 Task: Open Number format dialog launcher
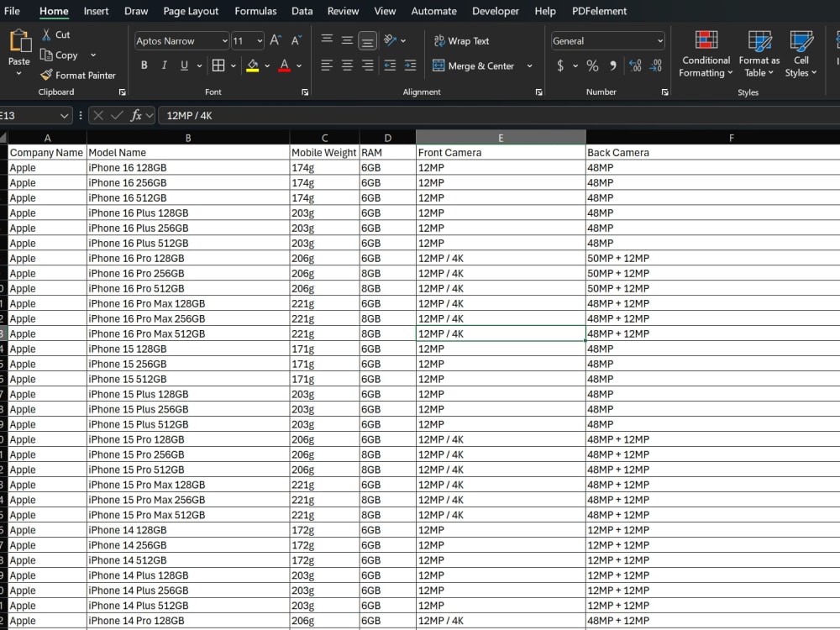[x=664, y=92]
